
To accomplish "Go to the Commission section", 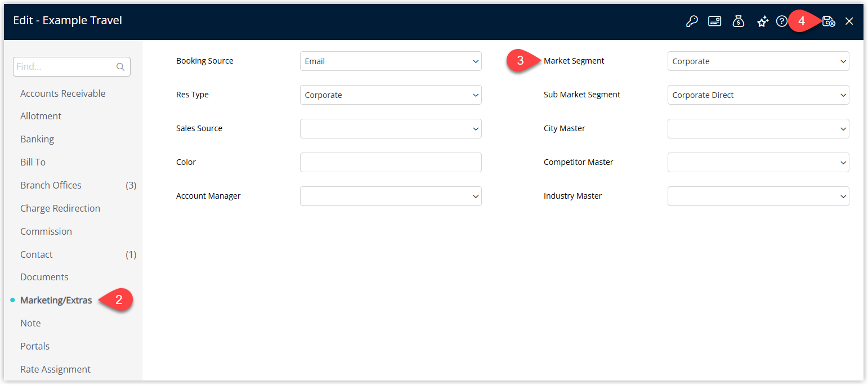I will point(46,231).
